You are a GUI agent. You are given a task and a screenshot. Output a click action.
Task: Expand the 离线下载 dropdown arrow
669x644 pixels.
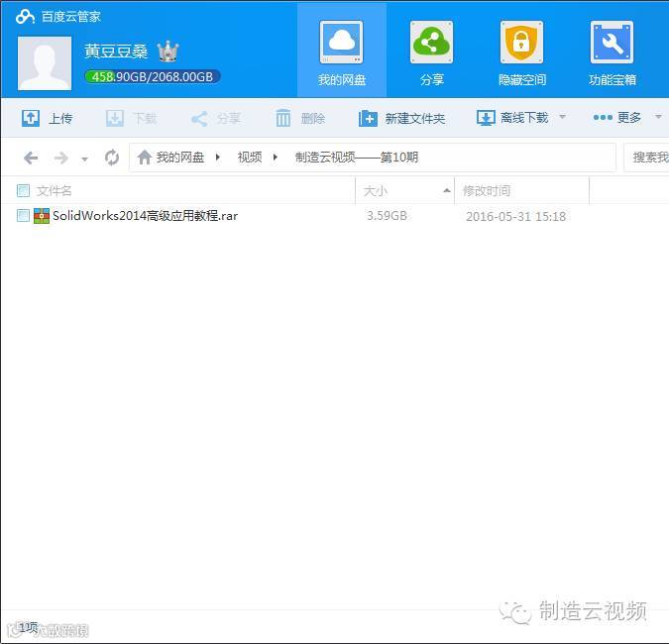coord(563,117)
